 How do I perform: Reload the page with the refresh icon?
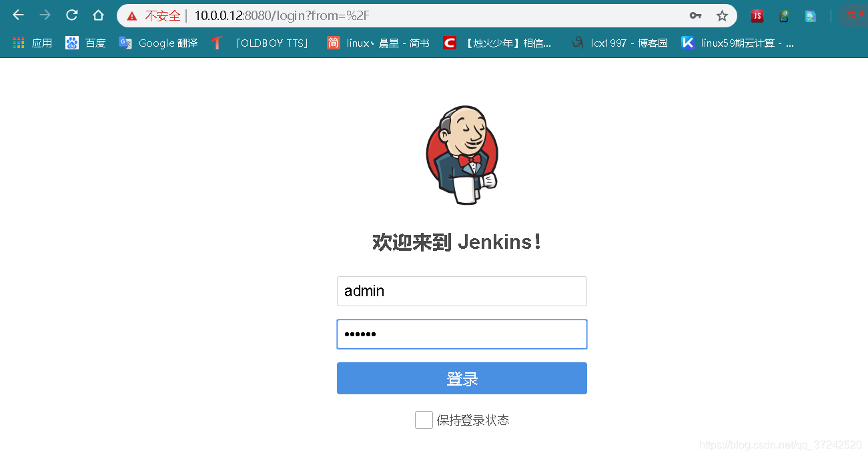coord(71,15)
